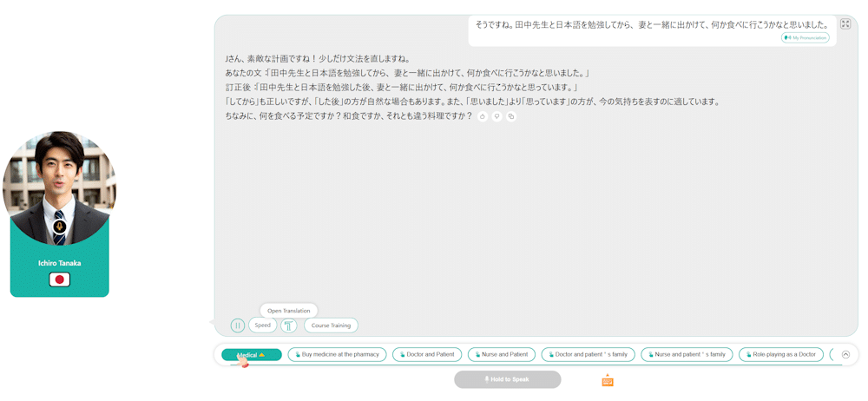Click the user message starting そうですね
This screenshot has height=401, width=868.
(x=651, y=24)
